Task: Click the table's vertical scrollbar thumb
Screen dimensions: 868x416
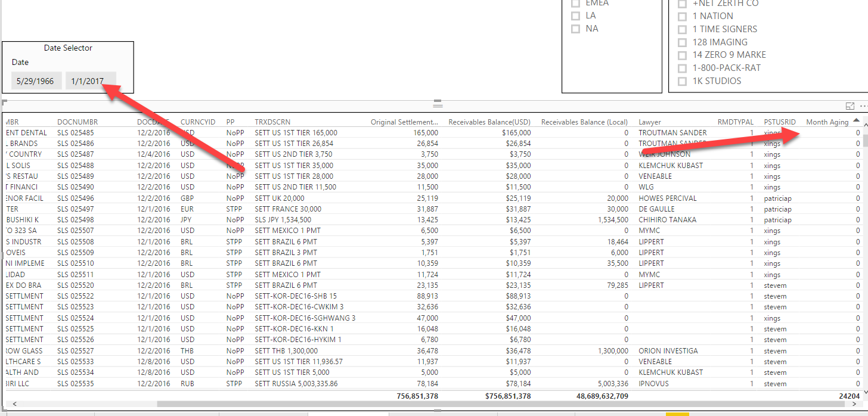Action: pos(865,141)
